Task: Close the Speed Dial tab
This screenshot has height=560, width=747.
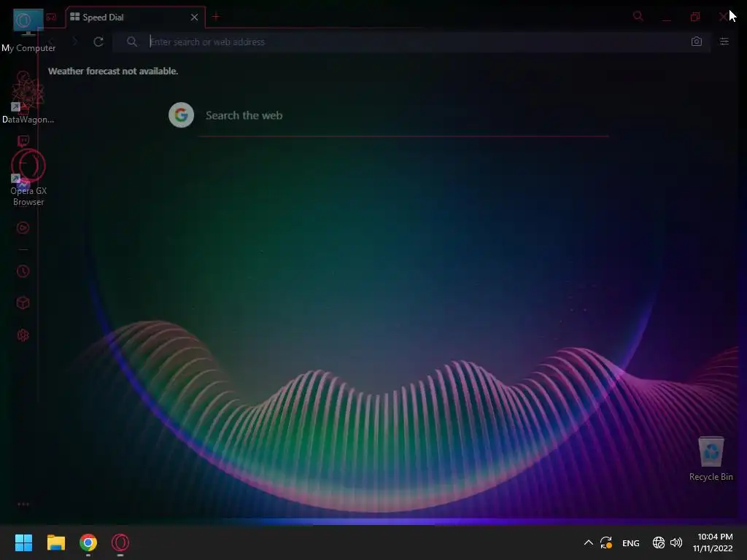Action: click(194, 17)
